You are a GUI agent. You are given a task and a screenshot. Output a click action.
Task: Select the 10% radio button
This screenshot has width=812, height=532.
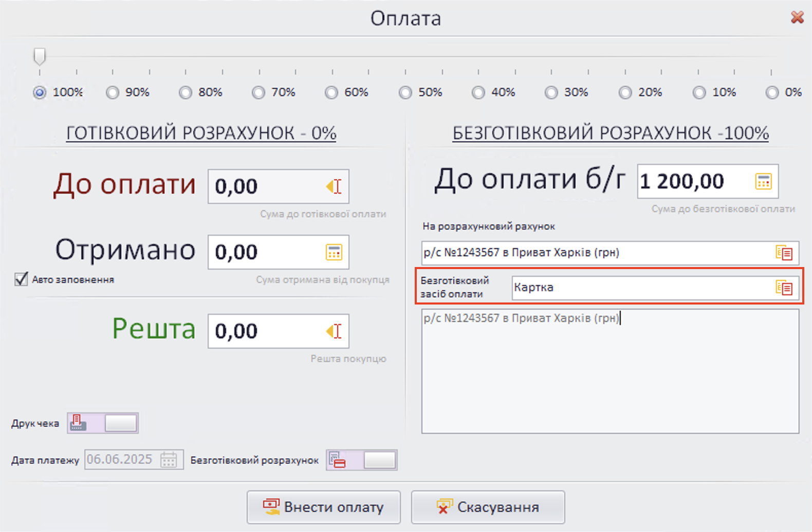click(699, 92)
